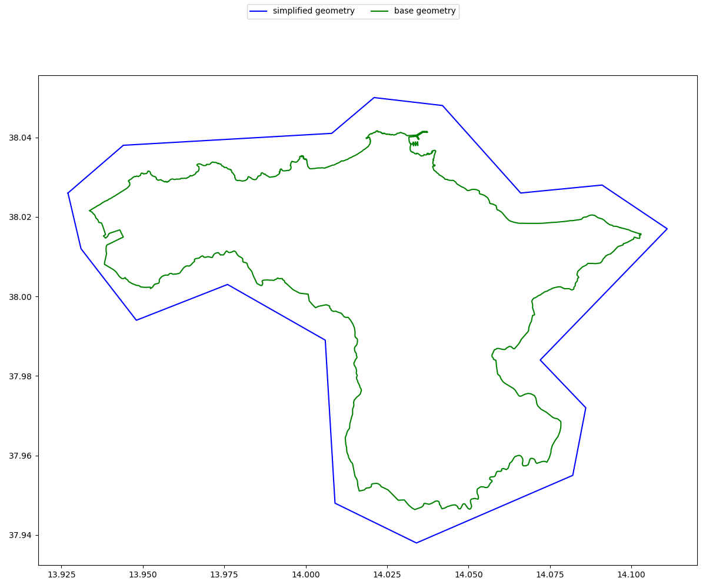
Task: Click the y-axis label 37.96
Action: click(22, 456)
